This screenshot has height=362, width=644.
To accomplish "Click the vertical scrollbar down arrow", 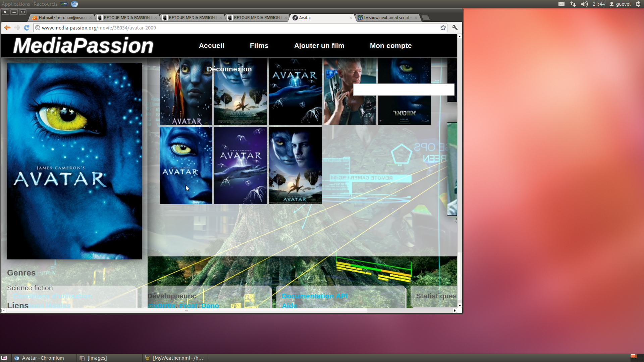I will (460, 305).
